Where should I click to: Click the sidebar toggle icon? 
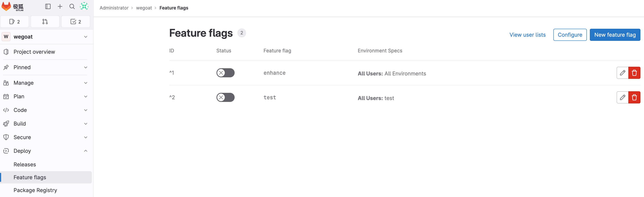coord(48,6)
